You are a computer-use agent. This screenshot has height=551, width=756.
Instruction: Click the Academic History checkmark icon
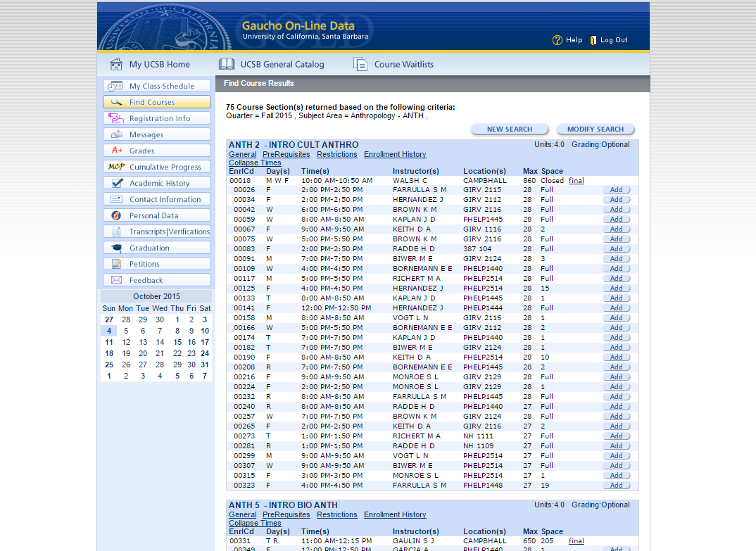pos(117,183)
